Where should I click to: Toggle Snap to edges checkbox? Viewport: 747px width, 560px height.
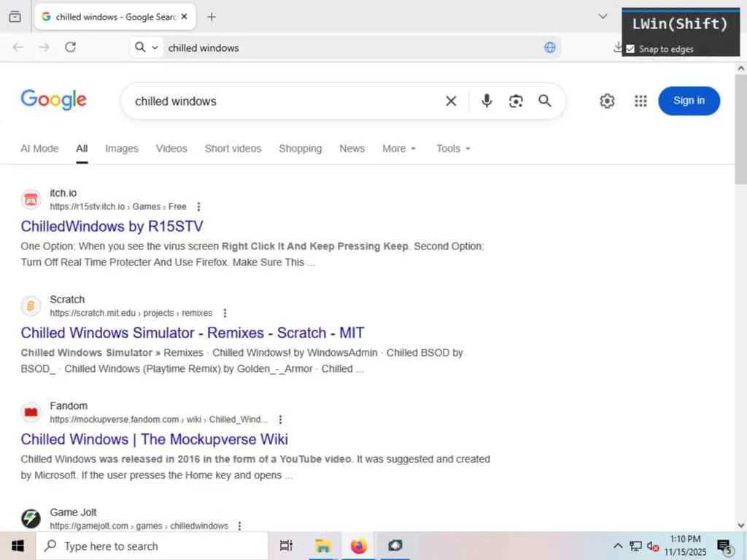pos(630,49)
